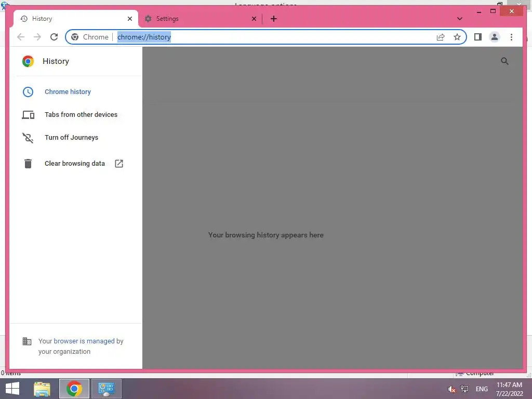
Task: Click the trash can icon
Action: coord(28,164)
